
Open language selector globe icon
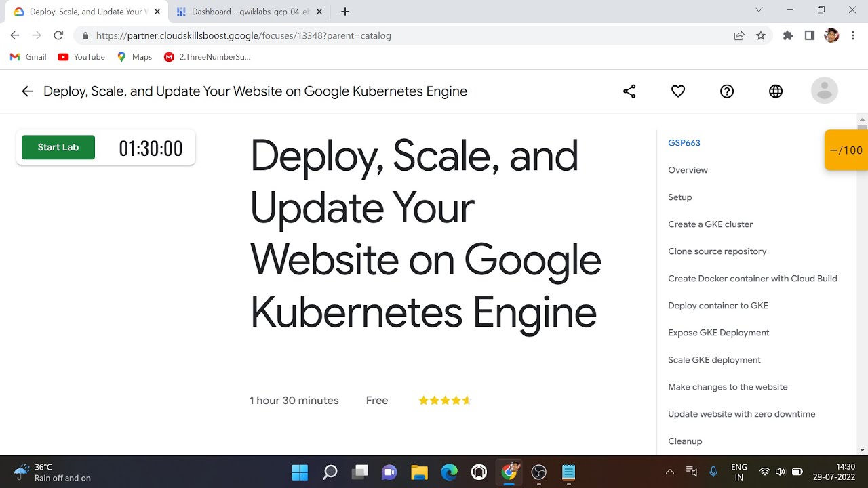(x=776, y=91)
